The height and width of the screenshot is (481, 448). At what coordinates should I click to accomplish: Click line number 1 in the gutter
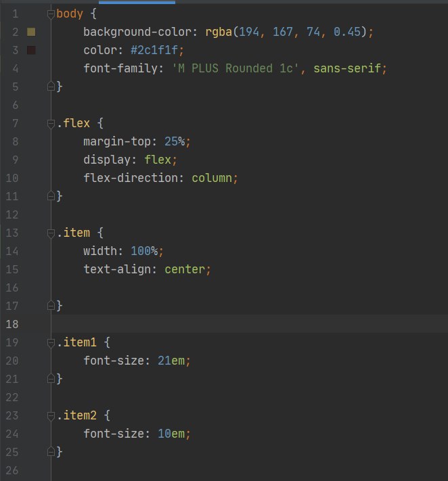[15, 14]
